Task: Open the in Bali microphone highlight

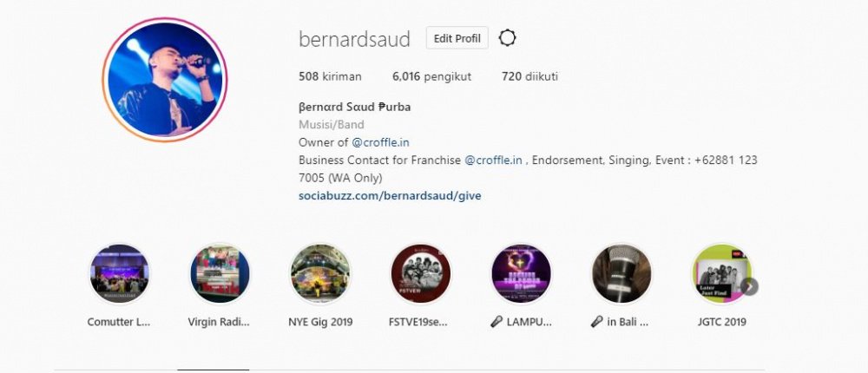Action: (621, 274)
